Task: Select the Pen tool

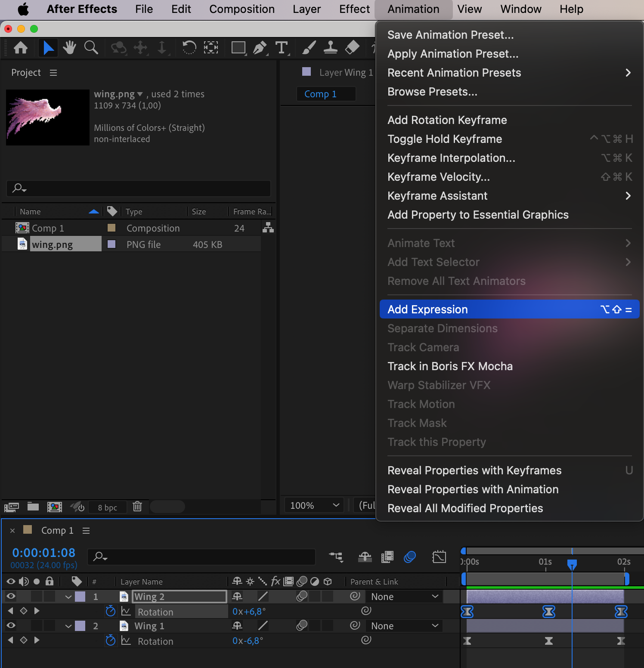Action: point(260,47)
